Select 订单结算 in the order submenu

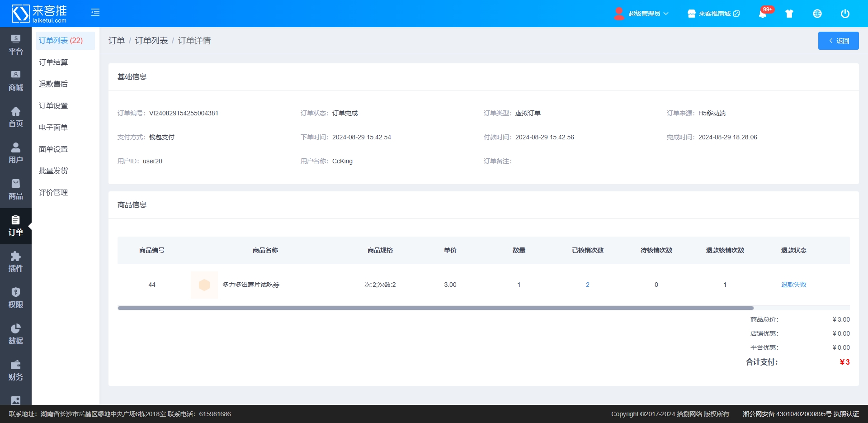53,62
